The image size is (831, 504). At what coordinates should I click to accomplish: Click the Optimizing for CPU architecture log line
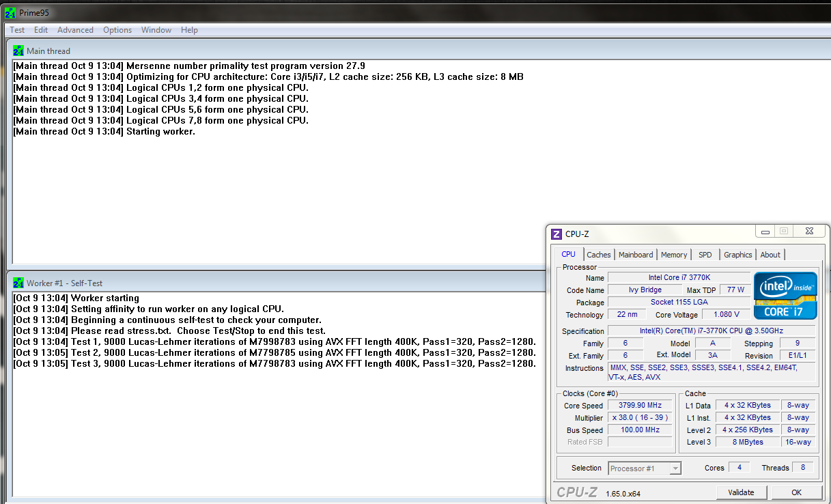(268, 76)
